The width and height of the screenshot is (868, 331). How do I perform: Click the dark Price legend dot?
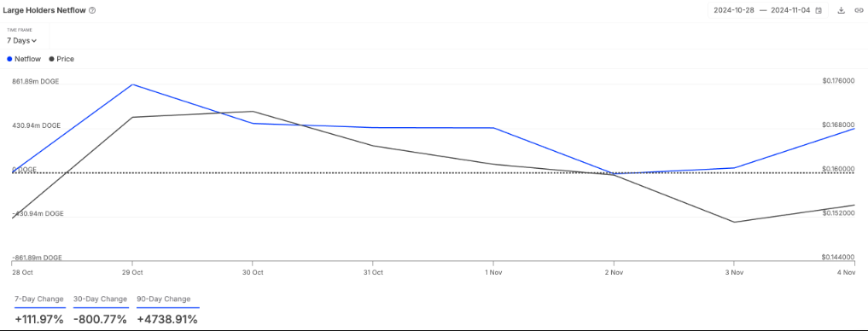click(51, 59)
